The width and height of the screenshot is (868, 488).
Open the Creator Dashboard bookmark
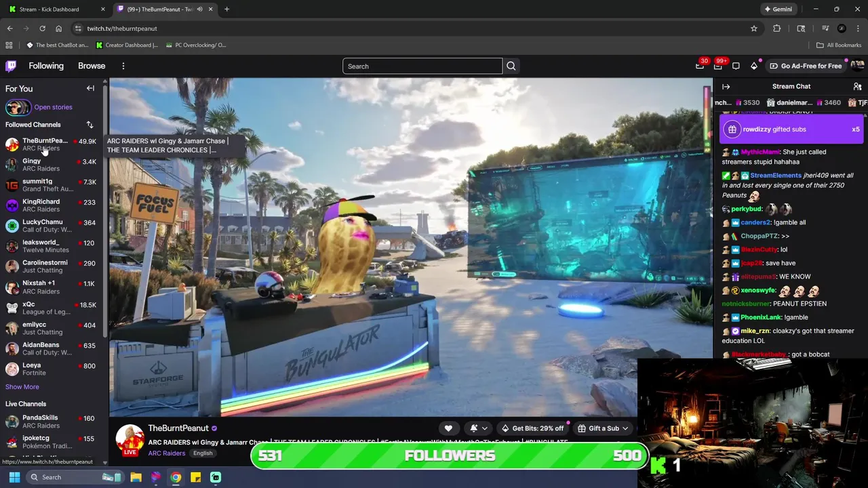point(127,45)
